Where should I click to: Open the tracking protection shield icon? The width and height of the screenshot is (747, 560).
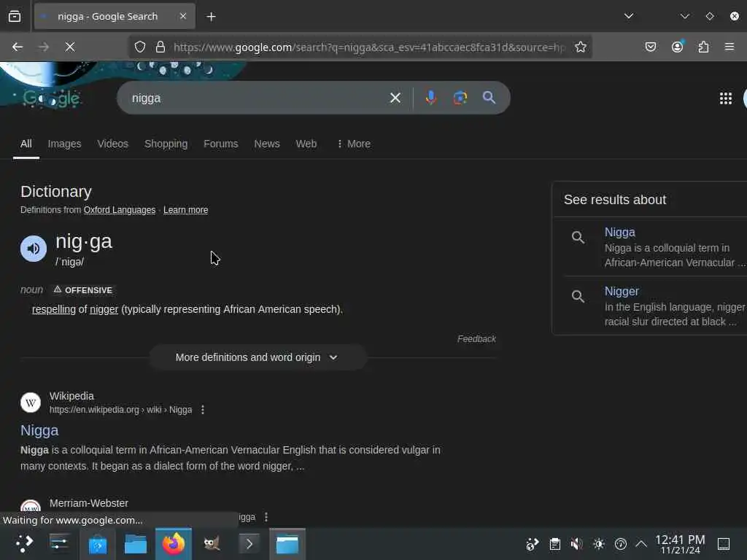[139, 47]
